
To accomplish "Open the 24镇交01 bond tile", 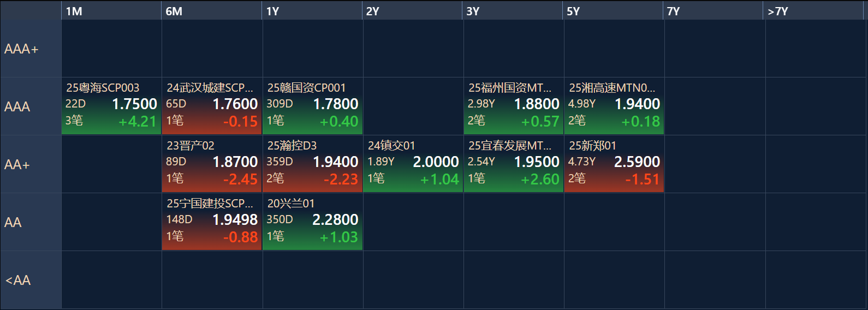I will point(413,164).
